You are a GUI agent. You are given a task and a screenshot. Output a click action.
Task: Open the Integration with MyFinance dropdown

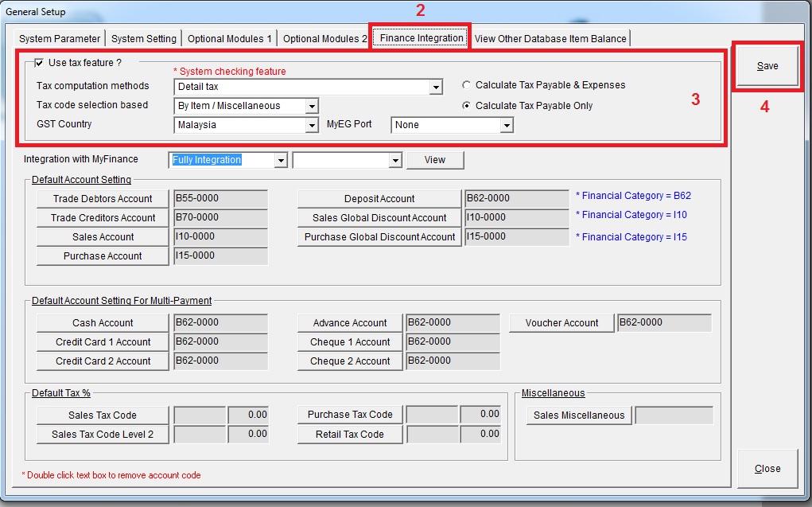pyautogui.click(x=280, y=160)
